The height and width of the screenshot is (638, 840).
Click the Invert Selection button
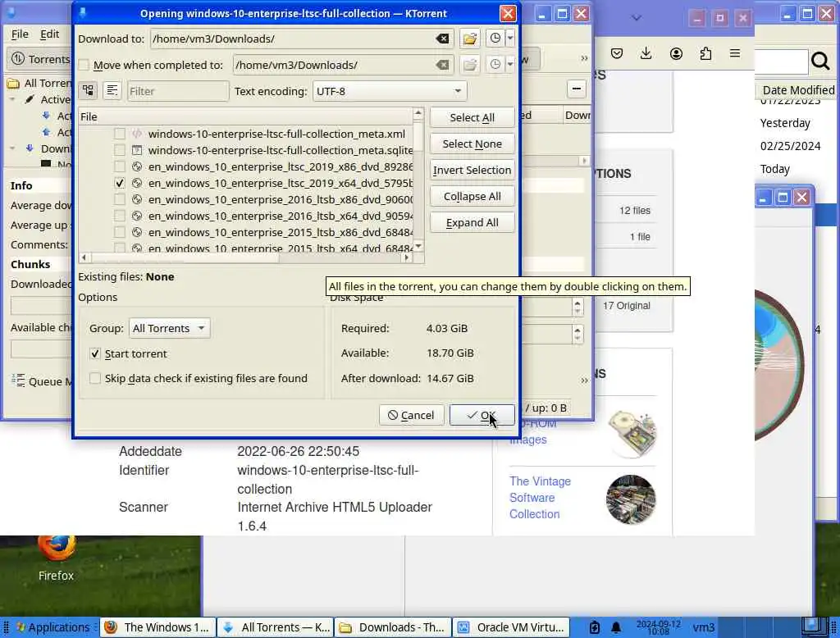472,170
